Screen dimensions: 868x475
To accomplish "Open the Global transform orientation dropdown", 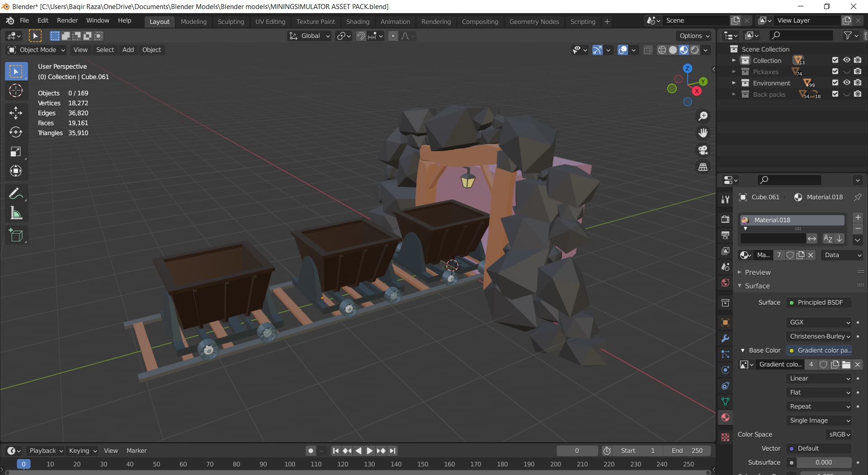I will [310, 36].
